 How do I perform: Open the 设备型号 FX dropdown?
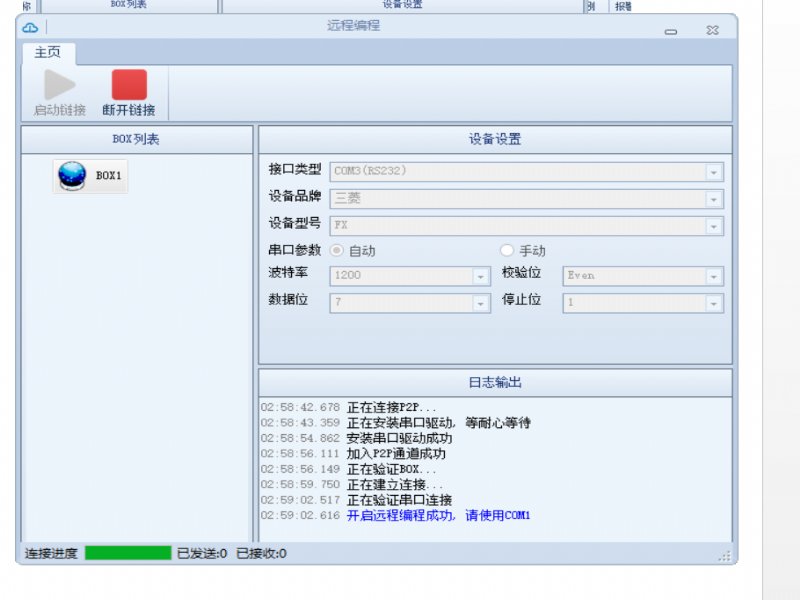(713, 226)
